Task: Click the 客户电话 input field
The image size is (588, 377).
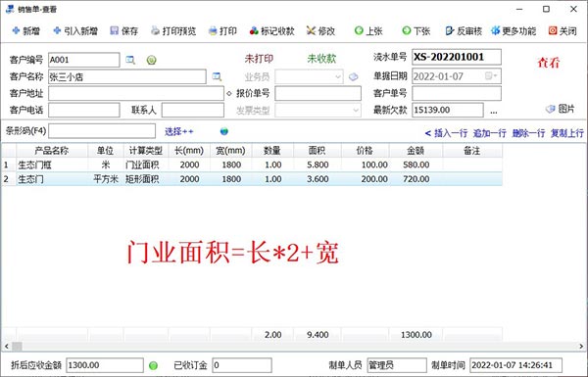Action: [x=84, y=111]
